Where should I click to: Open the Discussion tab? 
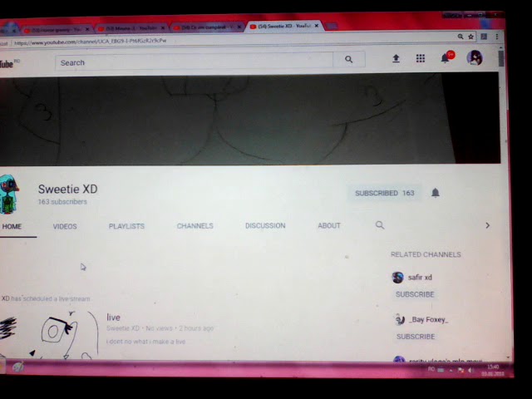(x=265, y=225)
